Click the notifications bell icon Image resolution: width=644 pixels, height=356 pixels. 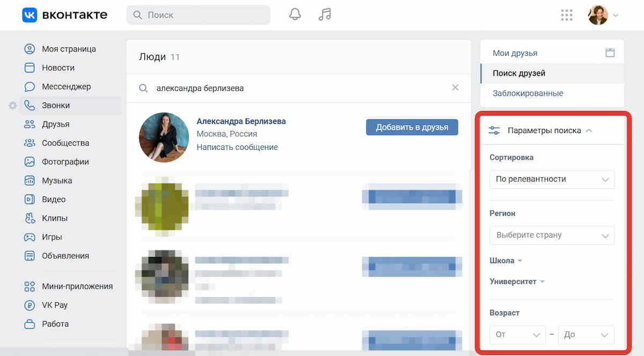295,14
